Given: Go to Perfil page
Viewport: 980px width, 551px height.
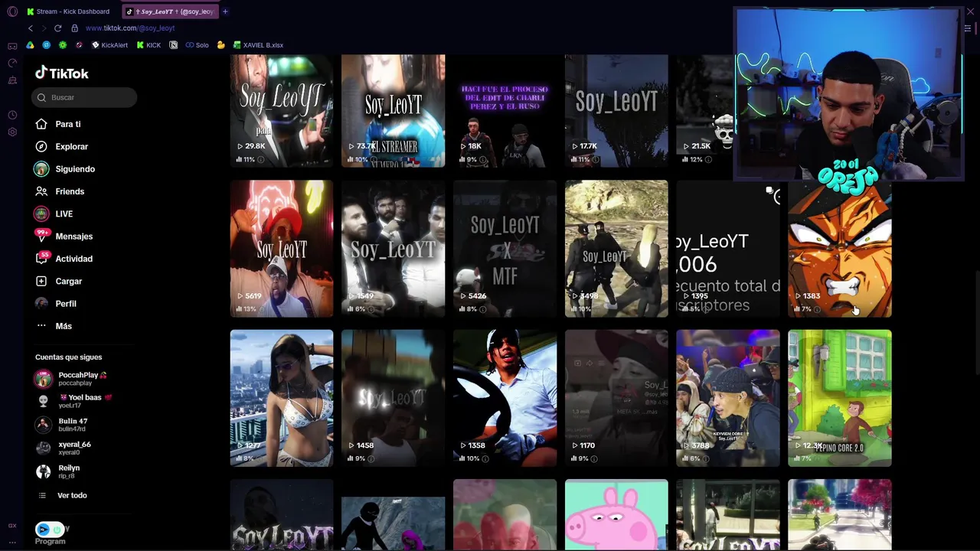Looking at the screenshot, I should pos(56,304).
